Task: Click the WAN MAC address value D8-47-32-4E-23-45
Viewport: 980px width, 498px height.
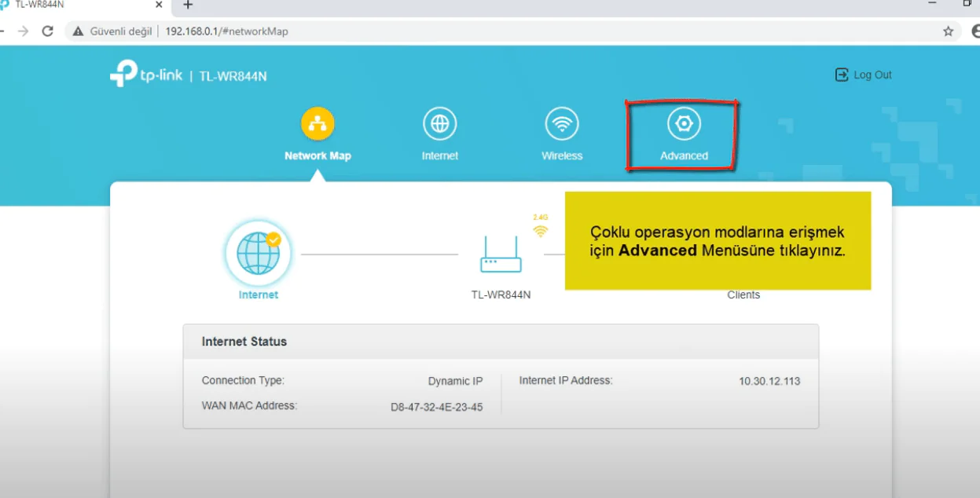Action: 436,407
